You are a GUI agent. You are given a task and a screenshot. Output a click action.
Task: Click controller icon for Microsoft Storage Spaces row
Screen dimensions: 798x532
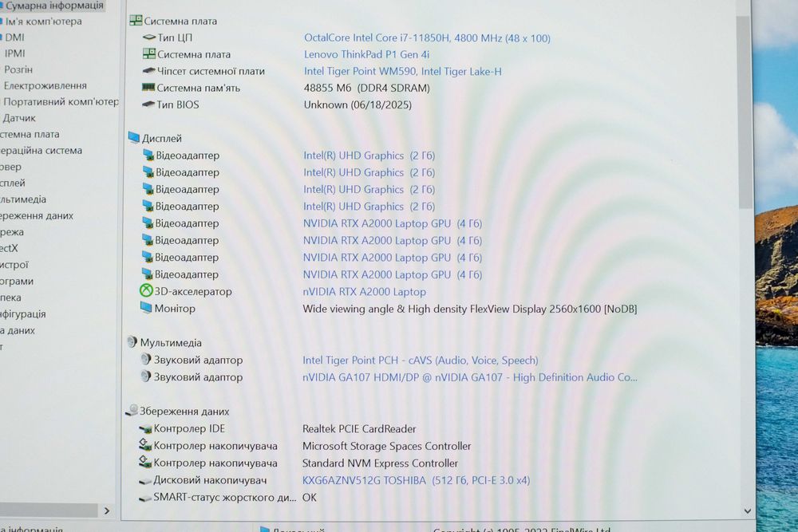[145, 445]
